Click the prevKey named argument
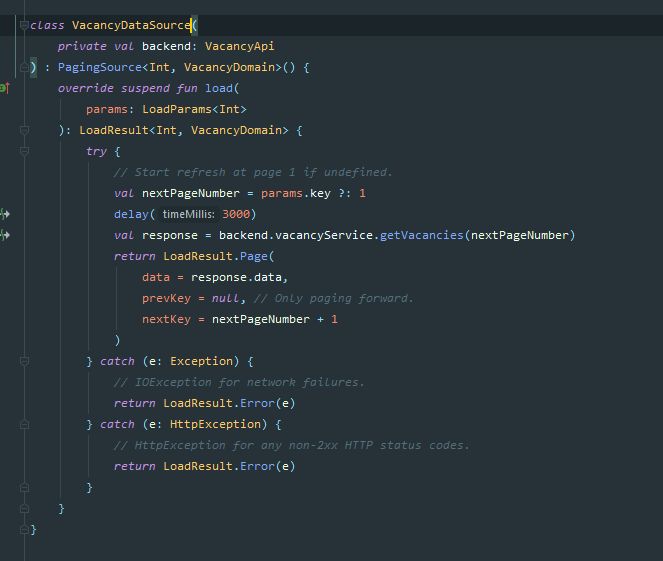The width and height of the screenshot is (663, 561). 166,298
